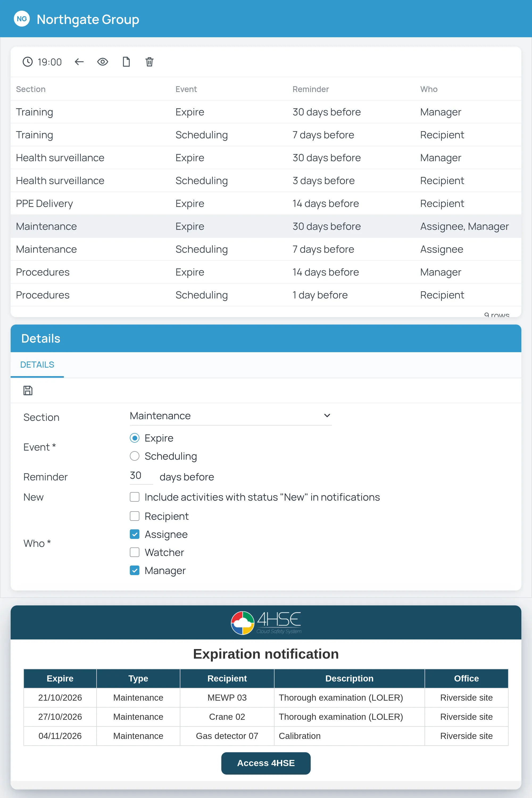
Task: Go back with the left arrow icon
Action: [79, 62]
